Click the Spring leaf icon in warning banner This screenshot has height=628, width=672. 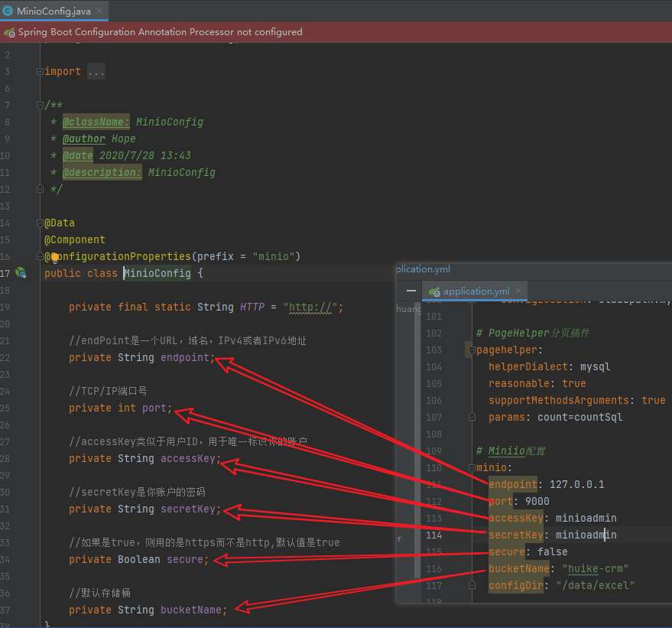[x=9, y=32]
